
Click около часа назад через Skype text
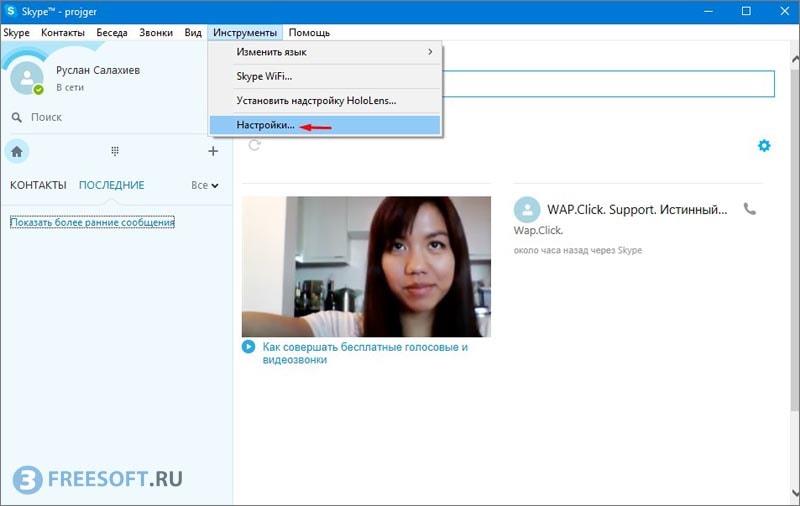(x=578, y=250)
